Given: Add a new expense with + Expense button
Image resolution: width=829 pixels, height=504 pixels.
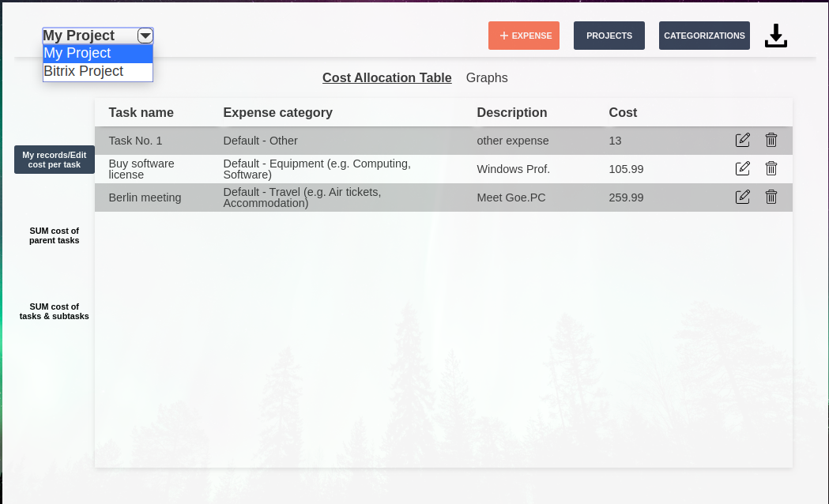Looking at the screenshot, I should pos(524,36).
